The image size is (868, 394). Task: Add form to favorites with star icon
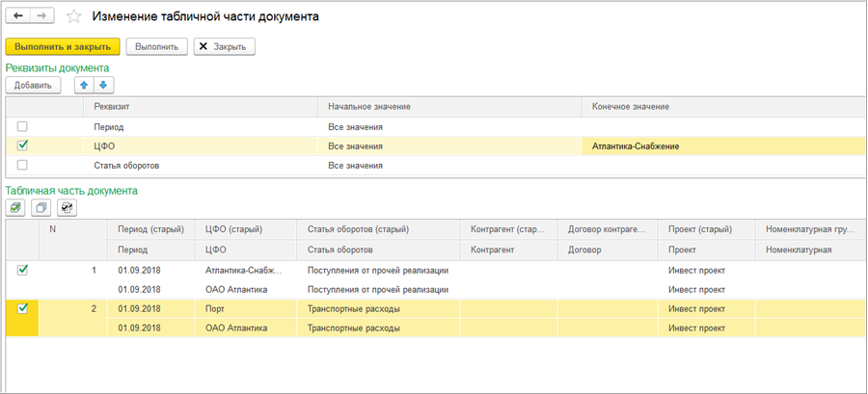(x=73, y=17)
